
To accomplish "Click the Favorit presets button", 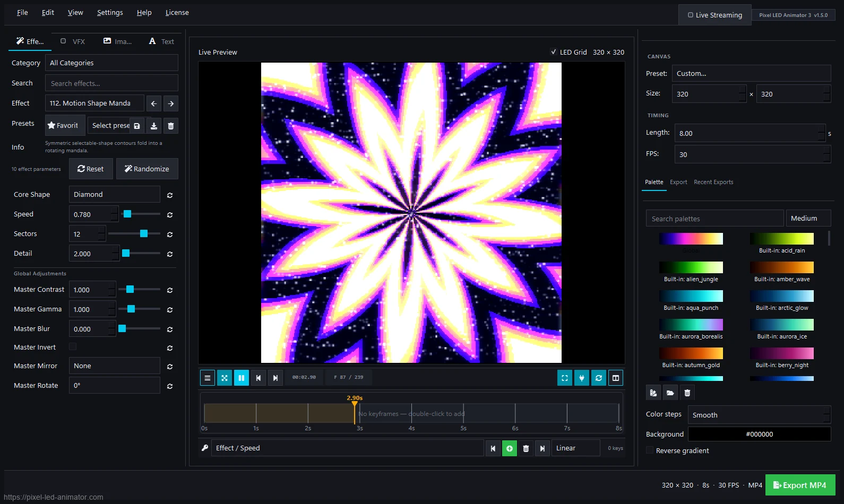I will [x=65, y=126].
